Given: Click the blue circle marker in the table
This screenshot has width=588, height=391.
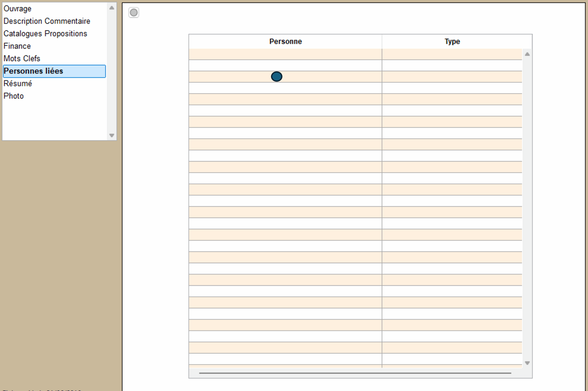Looking at the screenshot, I should (x=277, y=77).
